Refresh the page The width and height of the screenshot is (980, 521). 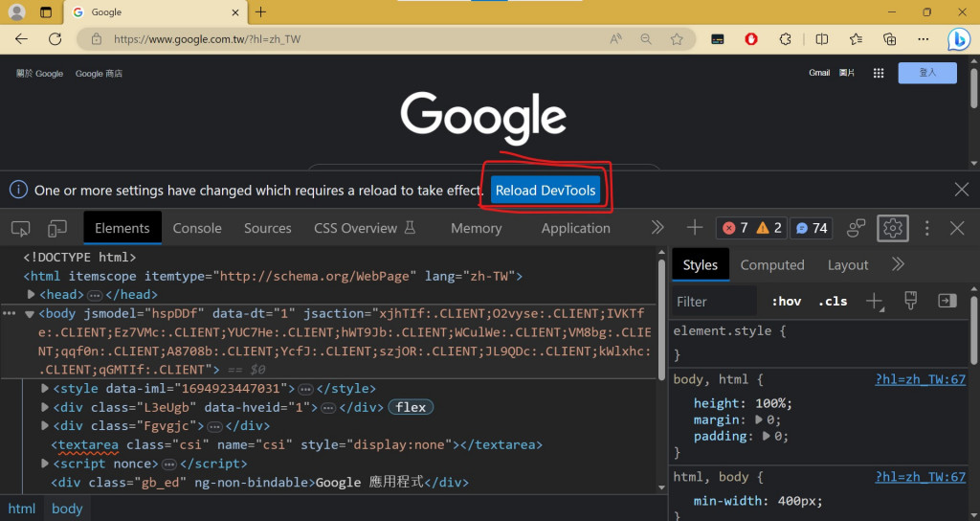55,38
